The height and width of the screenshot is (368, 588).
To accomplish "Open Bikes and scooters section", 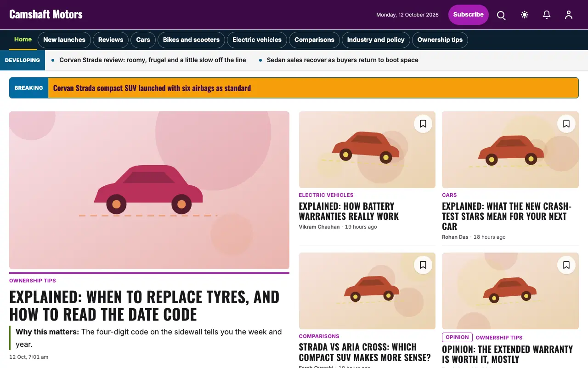I will point(191,40).
